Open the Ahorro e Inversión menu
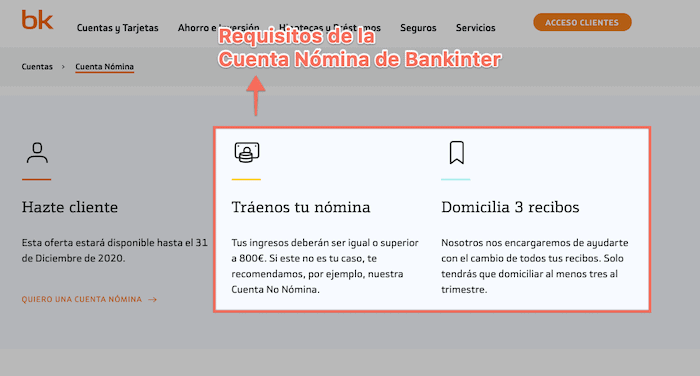Screen dimensions: 700x376 218,28
